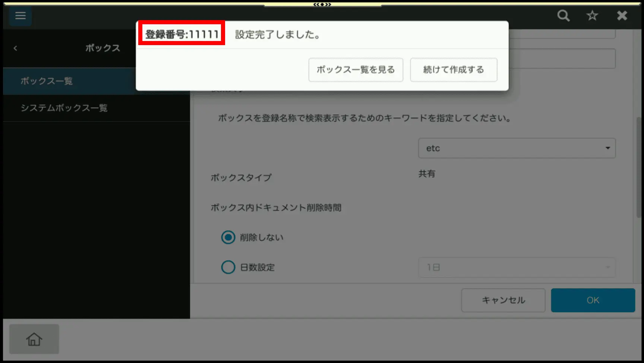
Task: Open the hamburger menu
Action: [20, 16]
